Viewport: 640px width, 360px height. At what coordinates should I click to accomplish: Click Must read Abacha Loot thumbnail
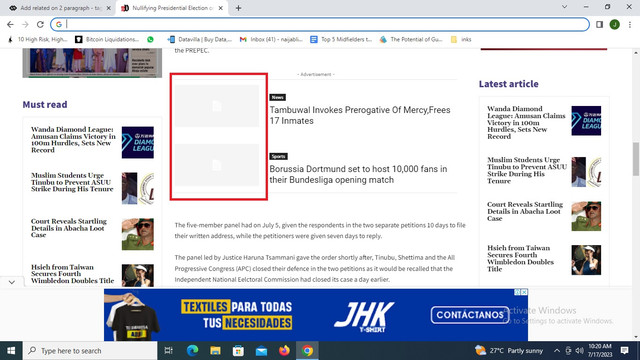138,234
